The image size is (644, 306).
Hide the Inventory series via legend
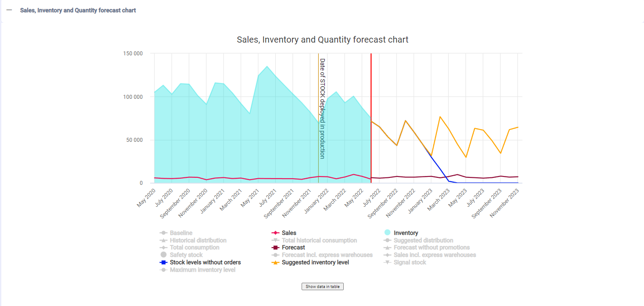(406, 233)
